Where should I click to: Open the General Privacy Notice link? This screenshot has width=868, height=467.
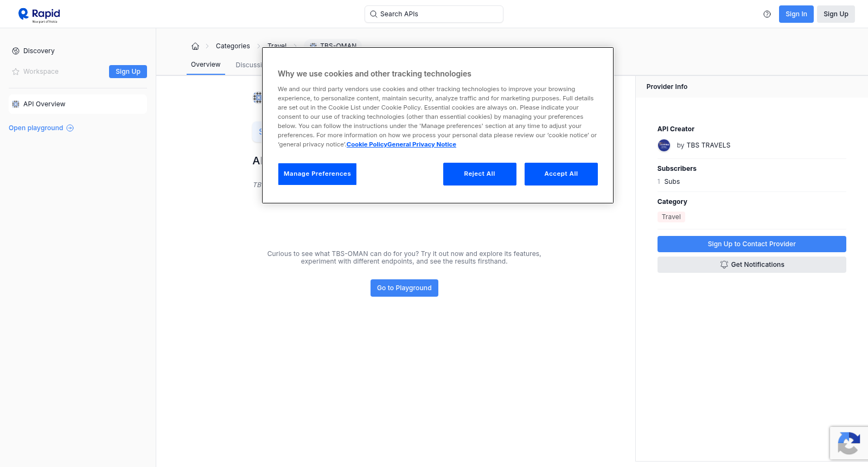(x=422, y=145)
